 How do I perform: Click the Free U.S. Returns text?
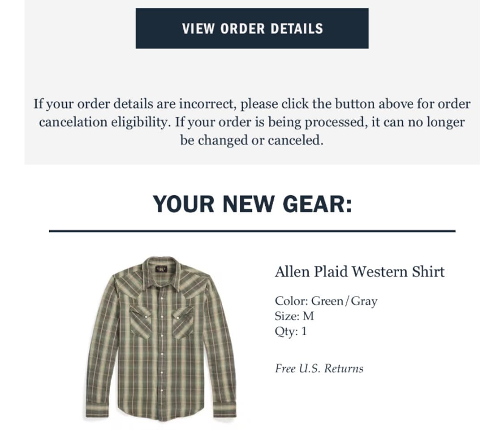[319, 369]
